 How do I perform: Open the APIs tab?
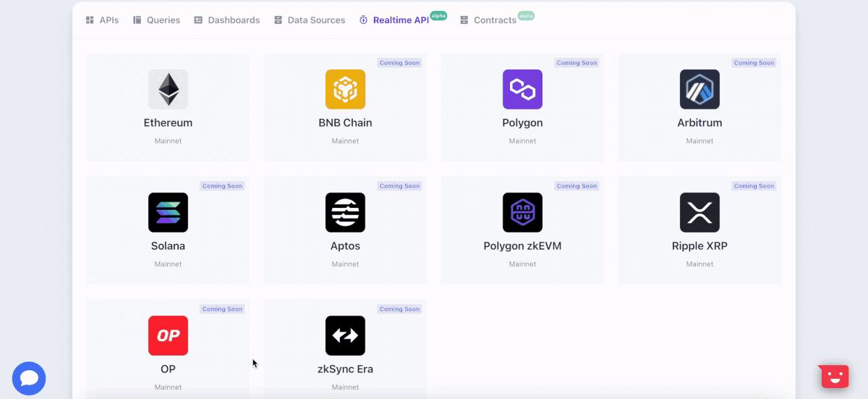pyautogui.click(x=102, y=20)
